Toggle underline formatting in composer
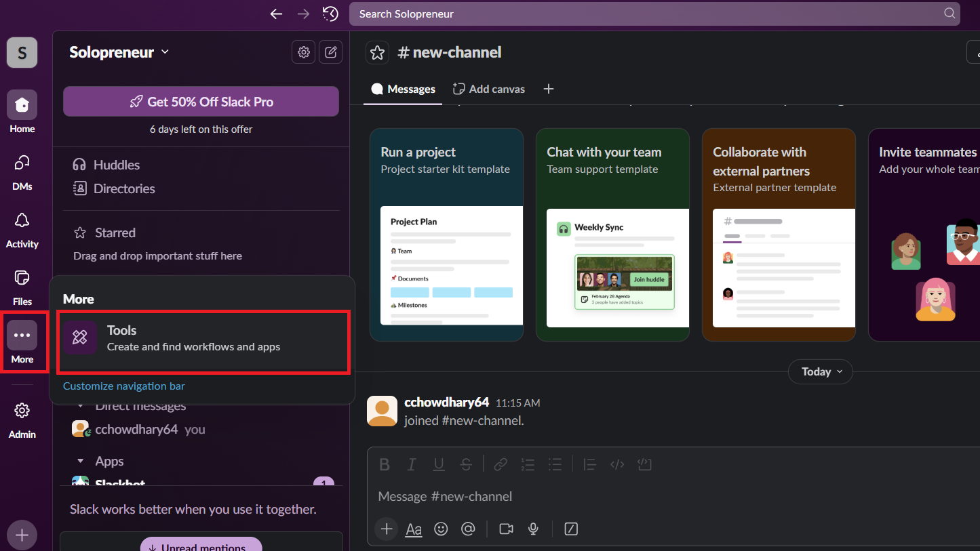The width and height of the screenshot is (980, 551). pos(439,464)
